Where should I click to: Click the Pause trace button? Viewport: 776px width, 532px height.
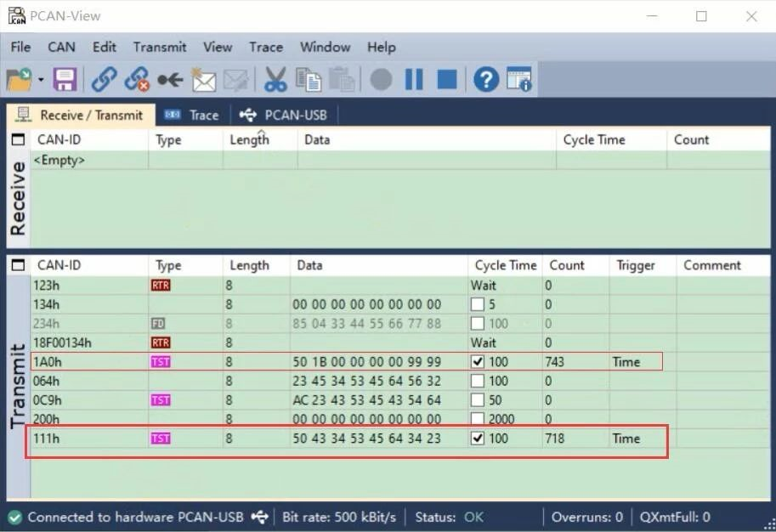coord(414,79)
